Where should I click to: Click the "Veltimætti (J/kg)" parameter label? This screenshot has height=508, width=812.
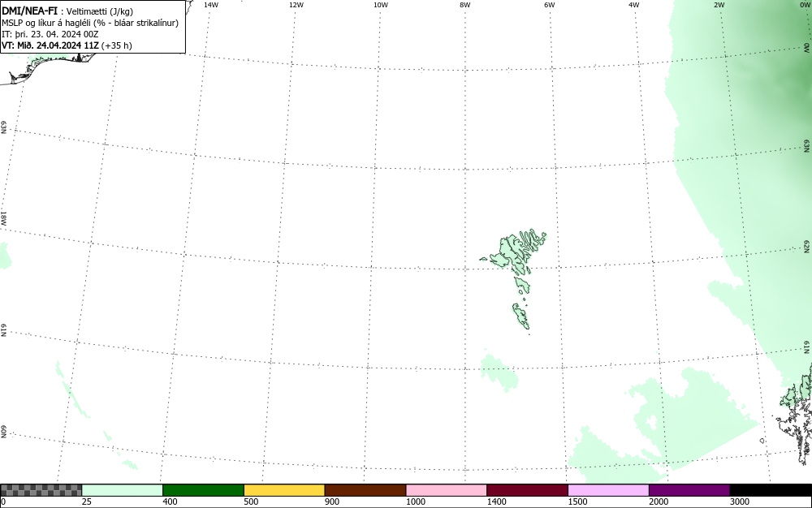point(100,12)
